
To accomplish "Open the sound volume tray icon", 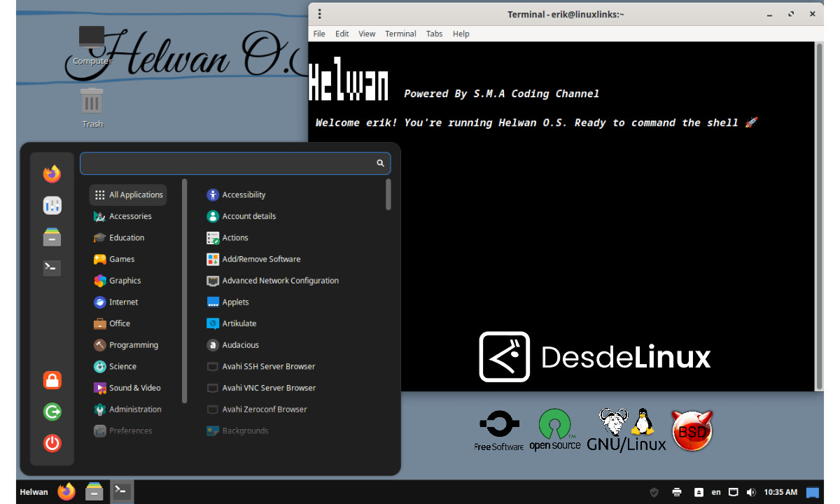I will [751, 492].
